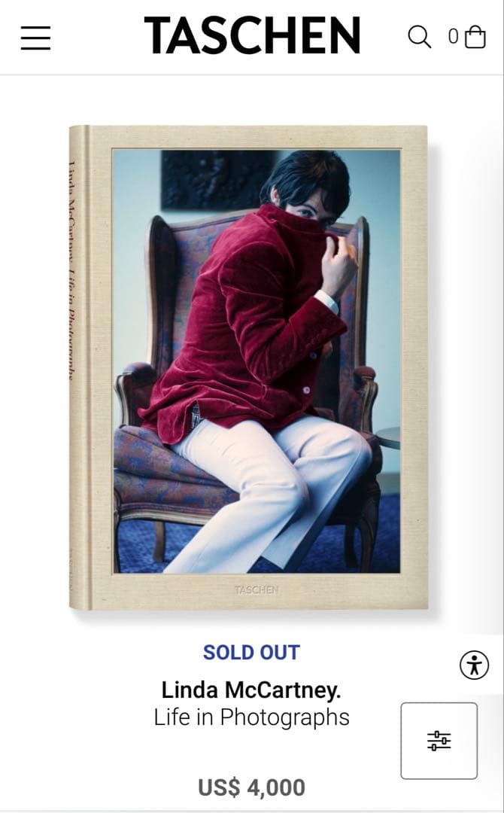
Task: Click the TASCHEN logo in header
Action: (252, 35)
